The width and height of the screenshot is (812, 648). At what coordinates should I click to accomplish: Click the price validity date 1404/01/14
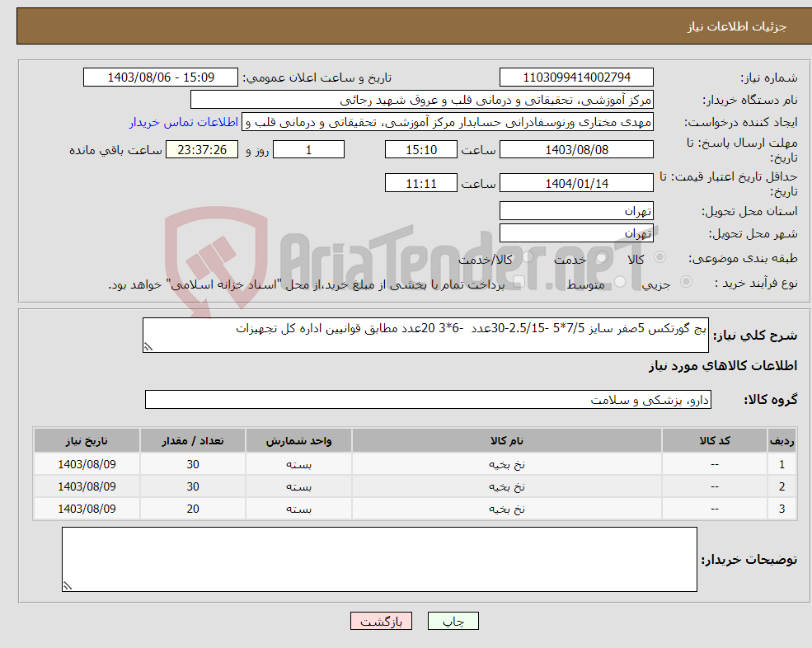[x=576, y=183]
